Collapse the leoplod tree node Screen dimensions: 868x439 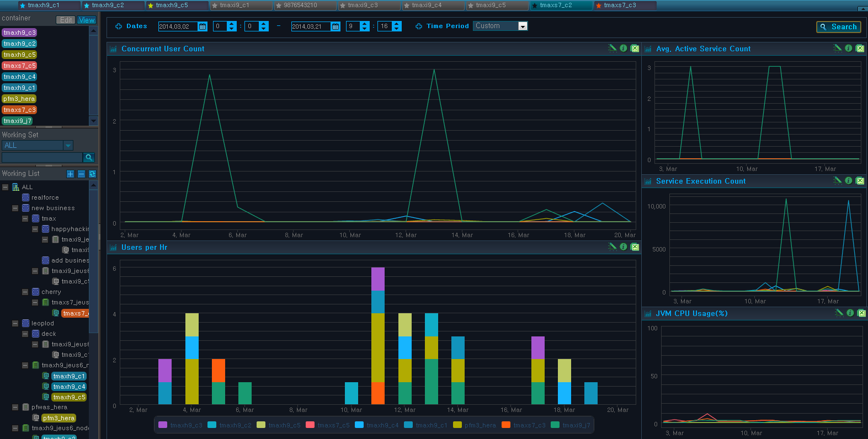click(15, 323)
